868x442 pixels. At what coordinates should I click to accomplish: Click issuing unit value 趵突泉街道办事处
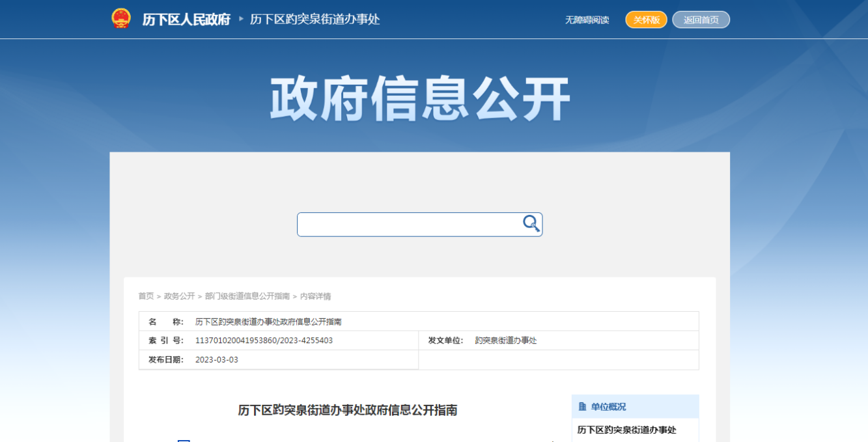click(x=506, y=340)
